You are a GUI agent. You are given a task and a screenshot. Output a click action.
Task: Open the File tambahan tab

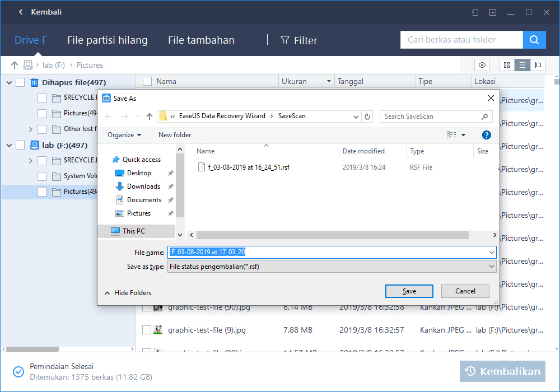(201, 40)
